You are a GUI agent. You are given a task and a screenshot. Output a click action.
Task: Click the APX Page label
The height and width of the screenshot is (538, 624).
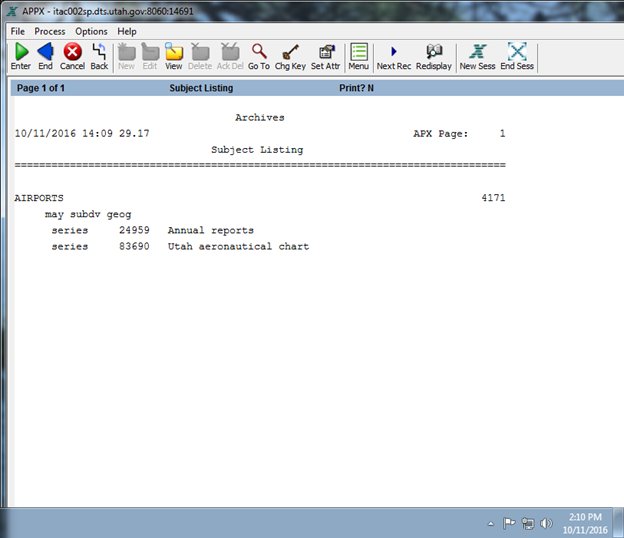[x=441, y=134]
